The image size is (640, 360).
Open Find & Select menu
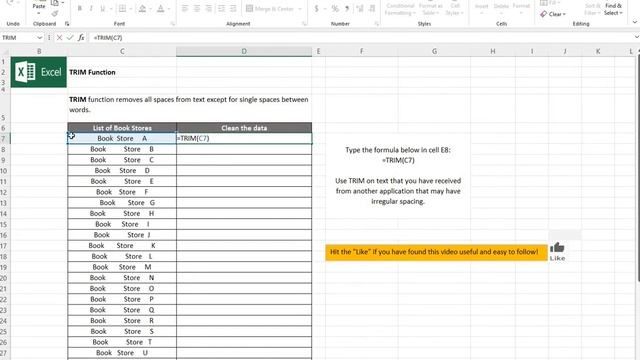tap(613, 8)
